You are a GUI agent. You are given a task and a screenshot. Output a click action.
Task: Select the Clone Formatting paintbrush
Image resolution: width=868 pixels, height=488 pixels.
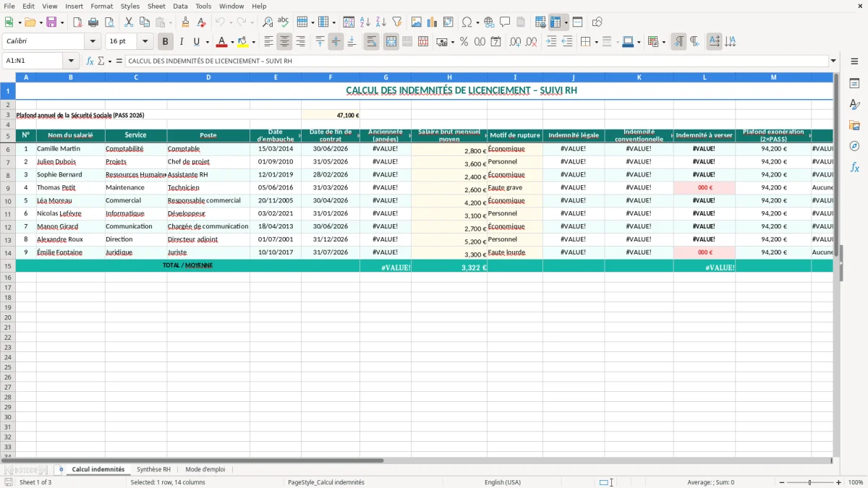[185, 22]
